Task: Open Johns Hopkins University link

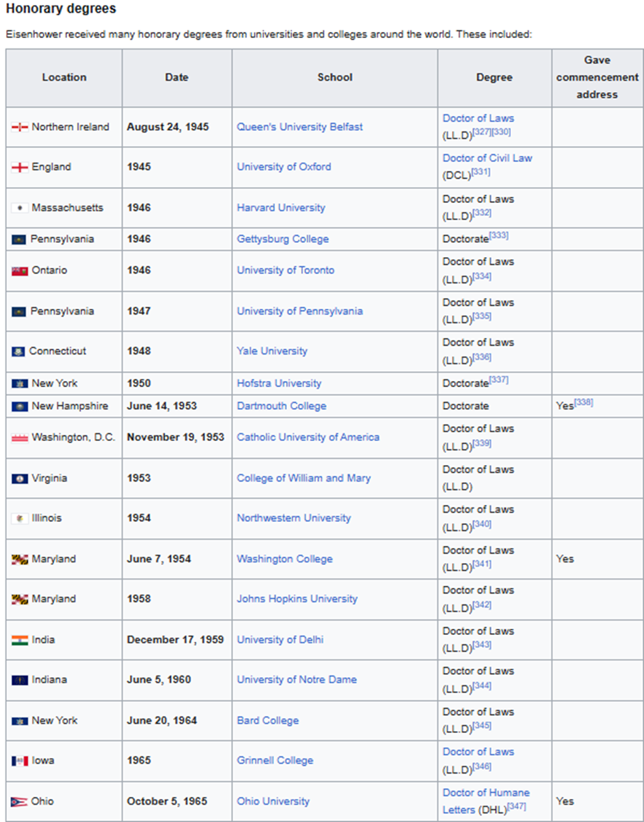Action: click(x=297, y=599)
